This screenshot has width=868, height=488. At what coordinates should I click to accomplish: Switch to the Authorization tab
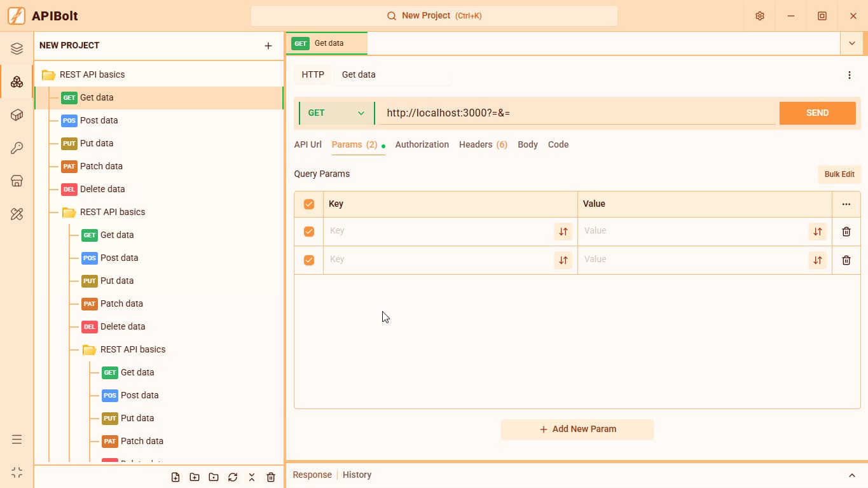pyautogui.click(x=422, y=144)
